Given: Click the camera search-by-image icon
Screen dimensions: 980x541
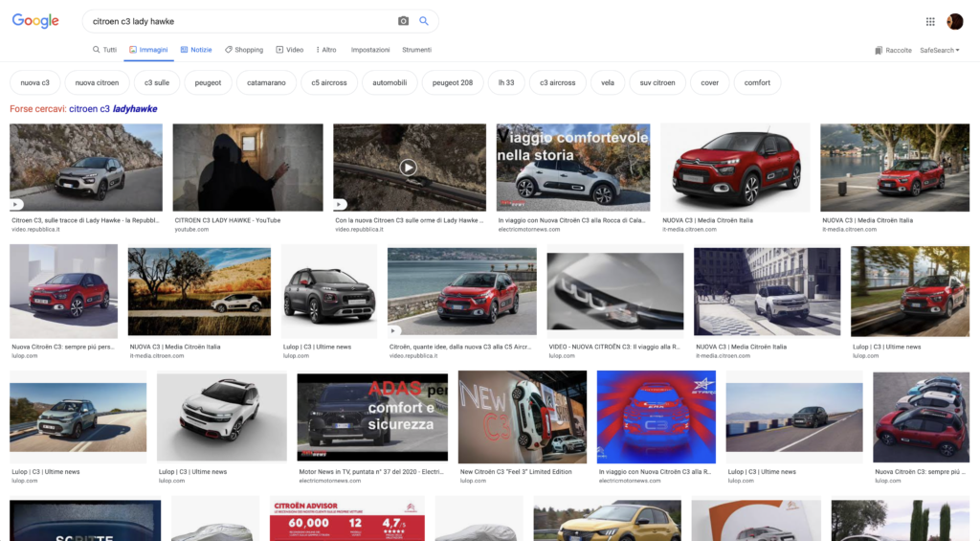Looking at the screenshot, I should click(403, 21).
